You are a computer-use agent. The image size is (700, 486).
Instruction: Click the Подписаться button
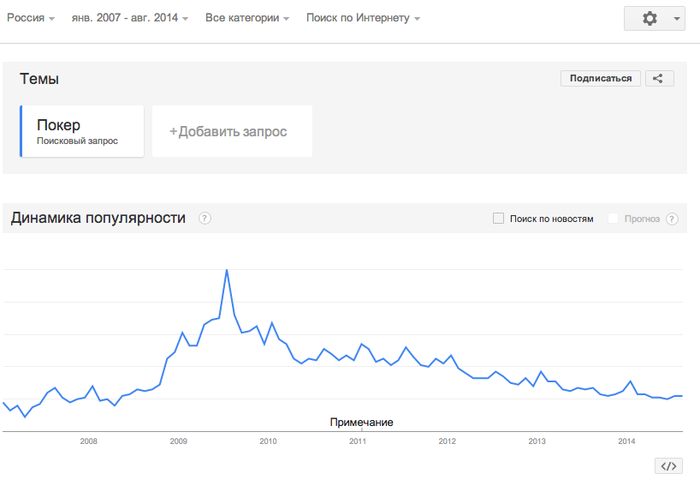[x=601, y=78]
